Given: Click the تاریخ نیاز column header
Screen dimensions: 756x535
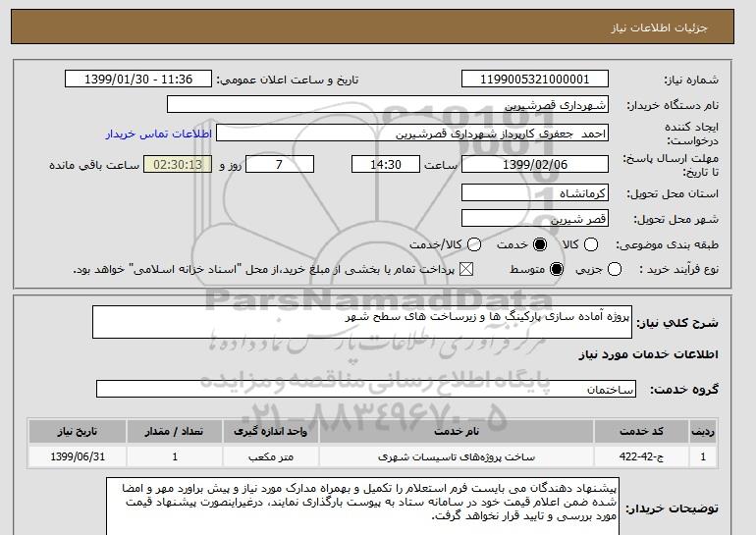Looking at the screenshot, I should tap(78, 431).
